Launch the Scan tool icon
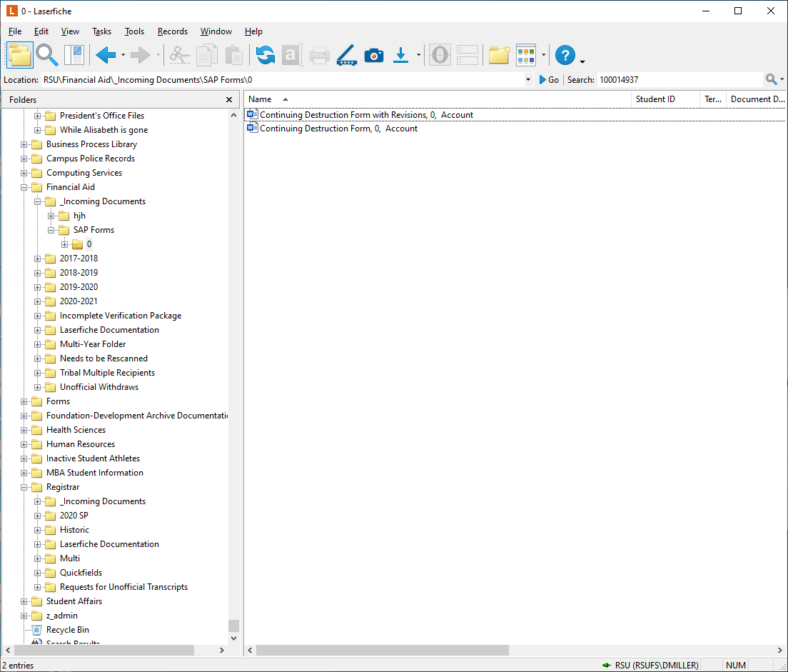Image resolution: width=788 pixels, height=672 pixels. (x=347, y=55)
